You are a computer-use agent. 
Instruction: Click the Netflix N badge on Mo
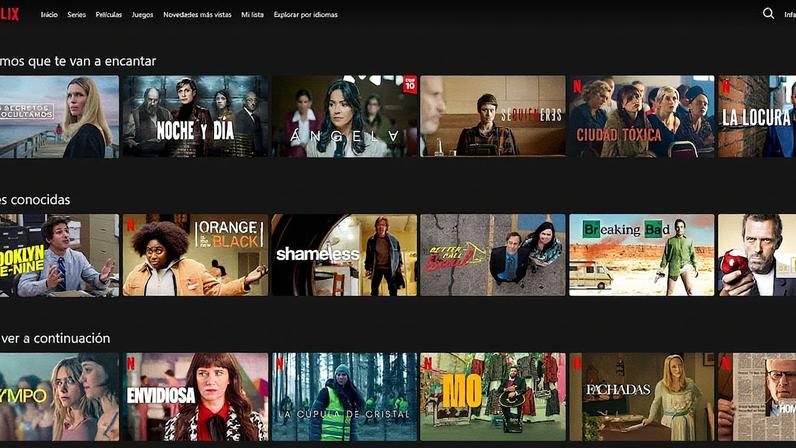[428, 364]
